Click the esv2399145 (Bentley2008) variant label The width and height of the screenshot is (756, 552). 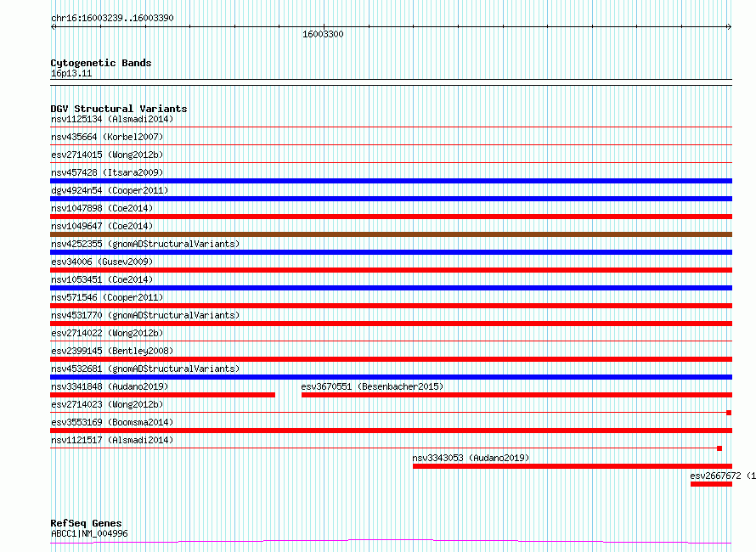click(112, 351)
